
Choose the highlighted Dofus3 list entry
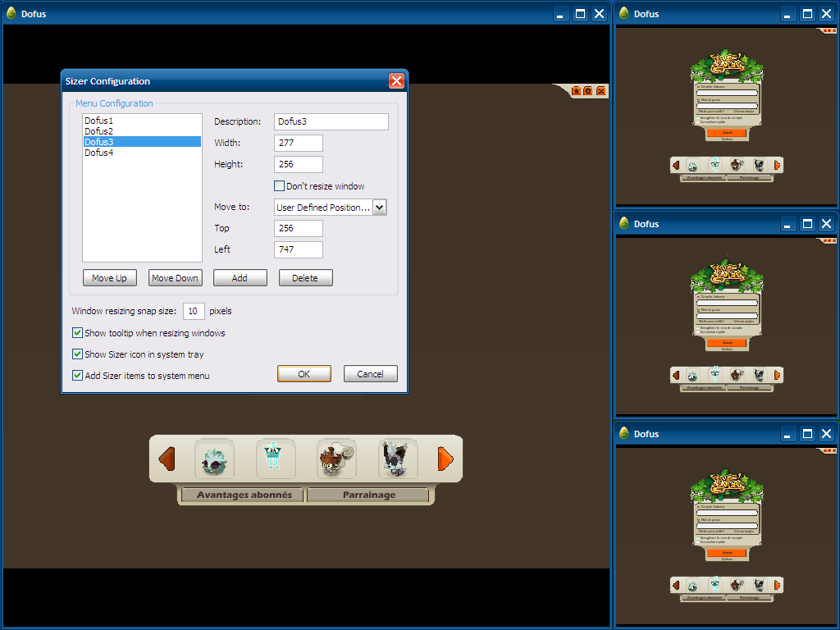click(x=142, y=142)
